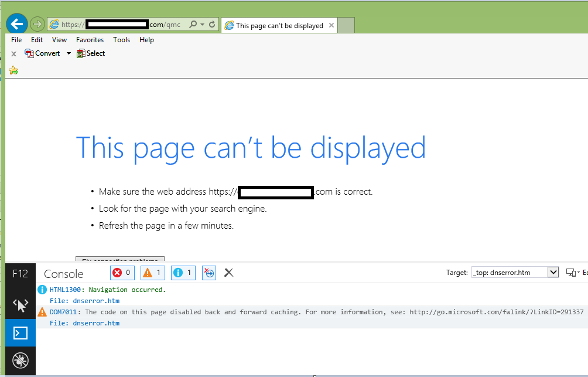Open the DOM Explorer tool

point(20,305)
